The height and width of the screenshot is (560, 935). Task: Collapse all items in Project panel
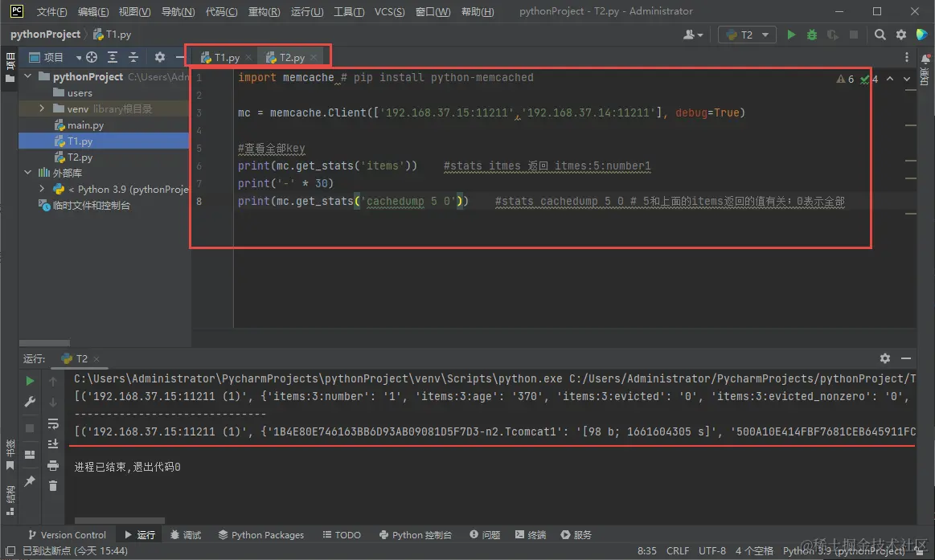pos(133,57)
